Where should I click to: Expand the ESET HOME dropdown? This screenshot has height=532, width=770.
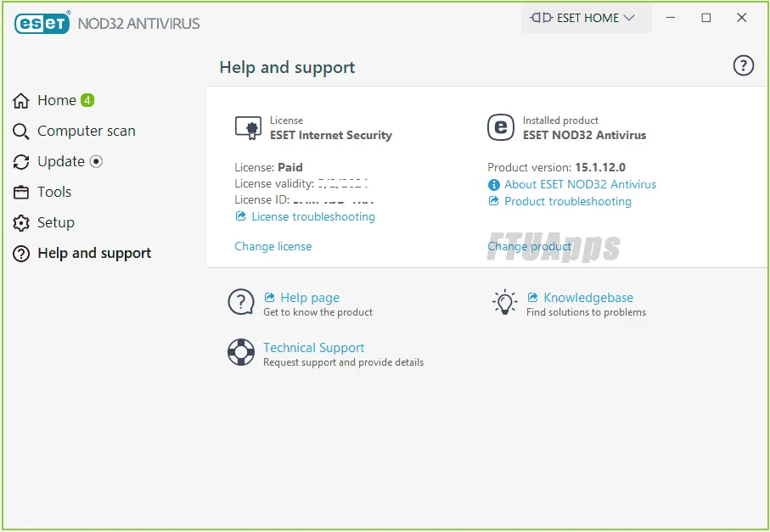click(587, 18)
